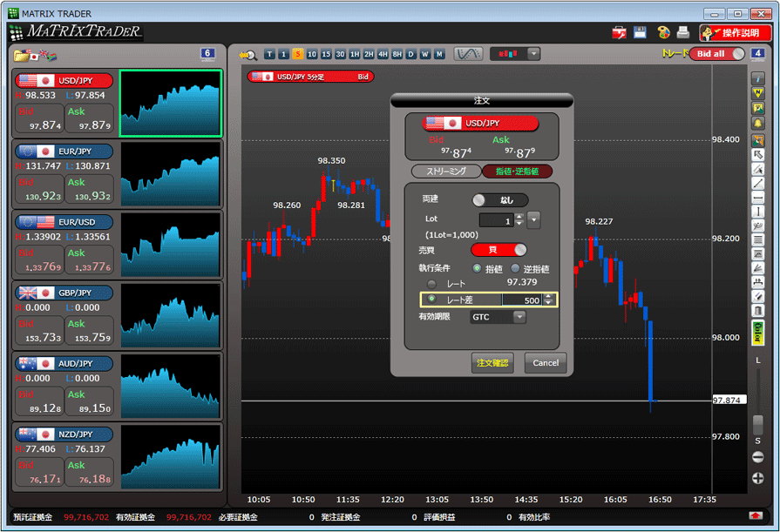The width and height of the screenshot is (780, 532).
Task: Select the horizontal line drawing tool
Action: click(x=757, y=198)
